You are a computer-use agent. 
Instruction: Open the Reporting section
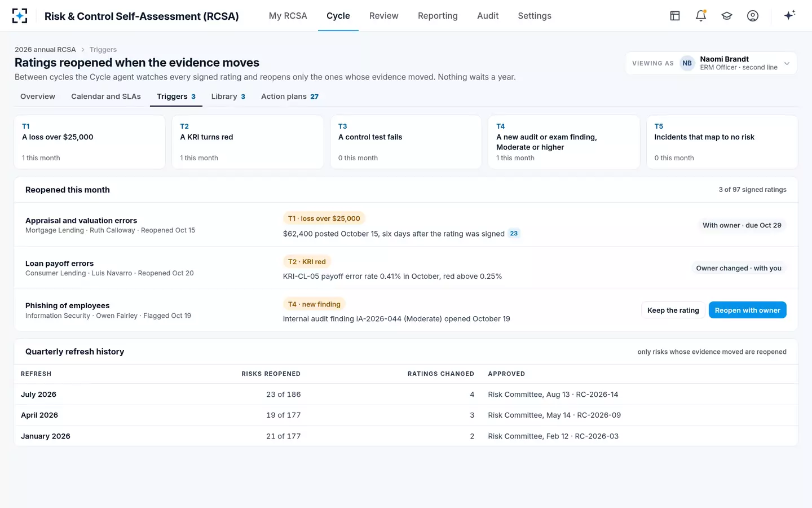click(438, 16)
